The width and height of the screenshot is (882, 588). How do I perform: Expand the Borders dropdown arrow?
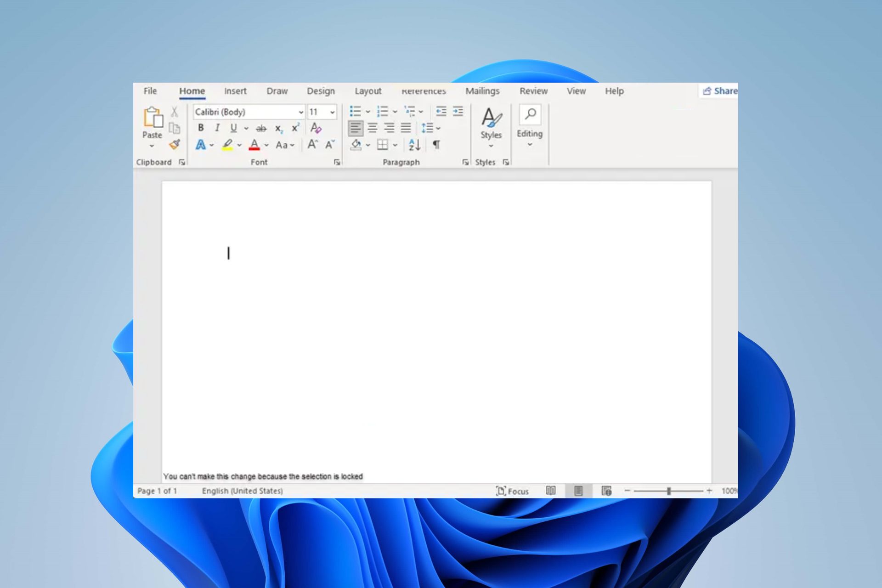(x=395, y=146)
